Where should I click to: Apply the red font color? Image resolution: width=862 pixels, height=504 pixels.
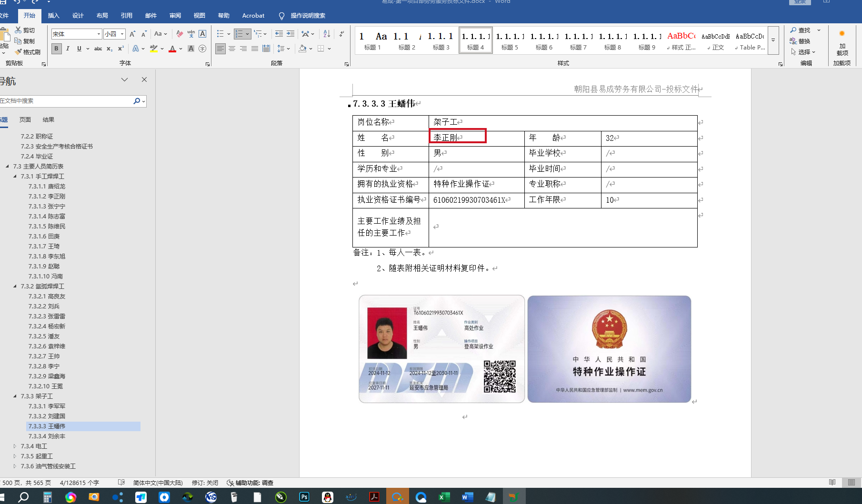[x=172, y=49]
